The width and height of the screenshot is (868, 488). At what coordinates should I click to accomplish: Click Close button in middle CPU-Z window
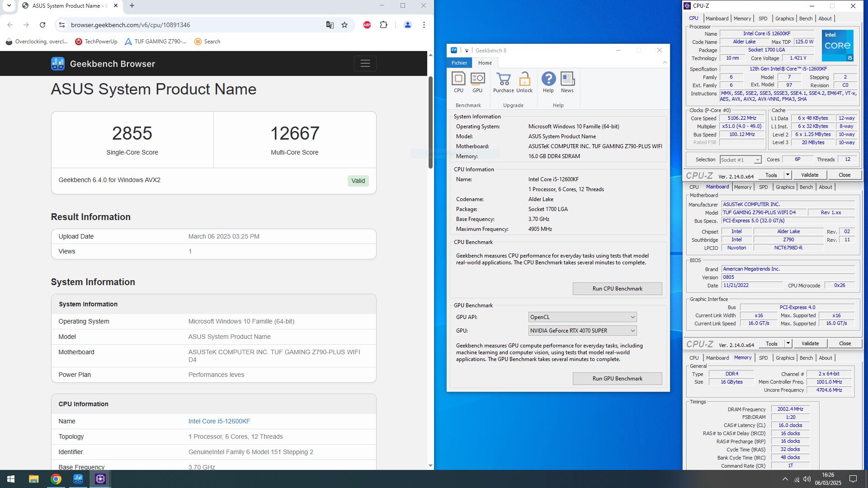(844, 343)
